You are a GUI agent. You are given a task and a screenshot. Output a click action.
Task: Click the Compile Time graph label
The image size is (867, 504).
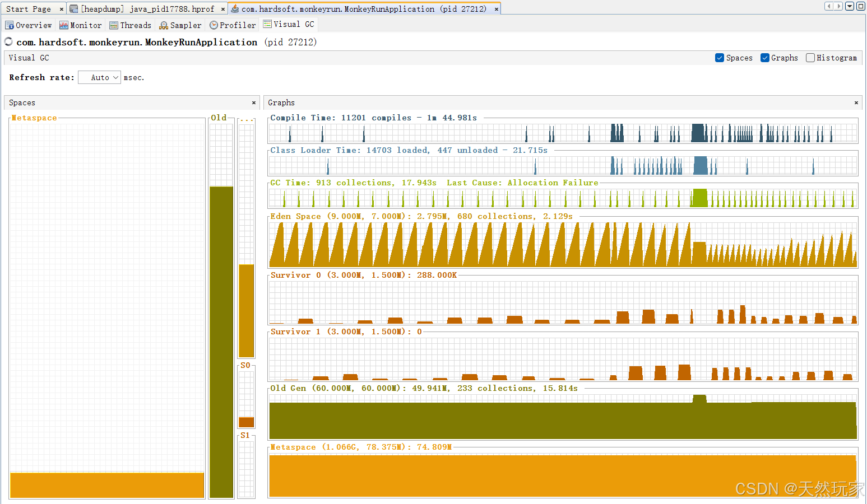click(x=373, y=118)
